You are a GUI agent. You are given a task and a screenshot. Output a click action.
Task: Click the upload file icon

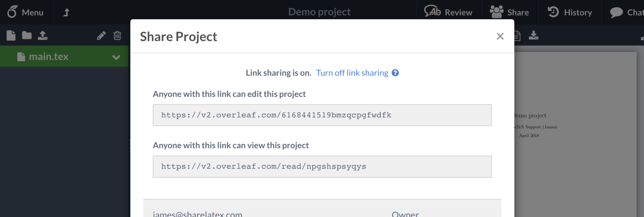pyautogui.click(x=43, y=35)
